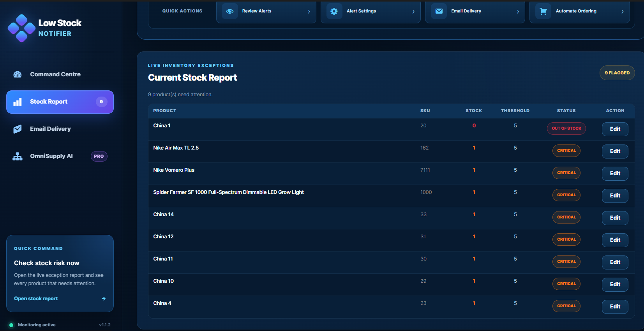Click the STATUS column header

tap(566, 111)
